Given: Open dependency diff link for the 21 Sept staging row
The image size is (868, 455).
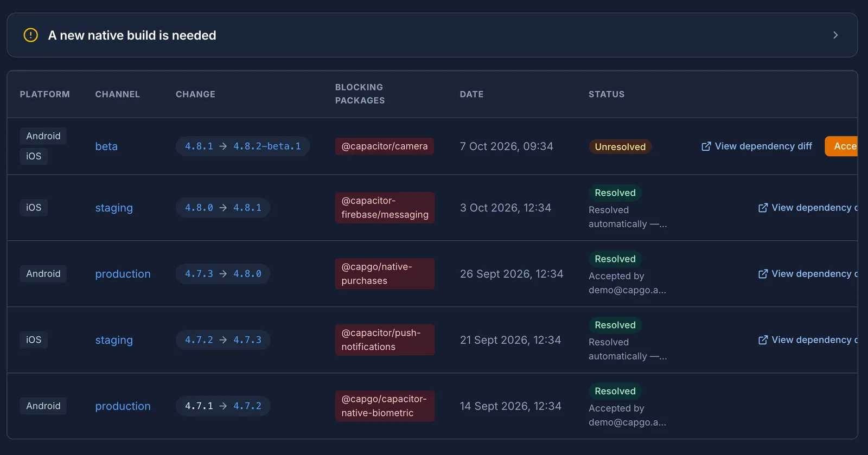Looking at the screenshot, I should (x=808, y=340).
